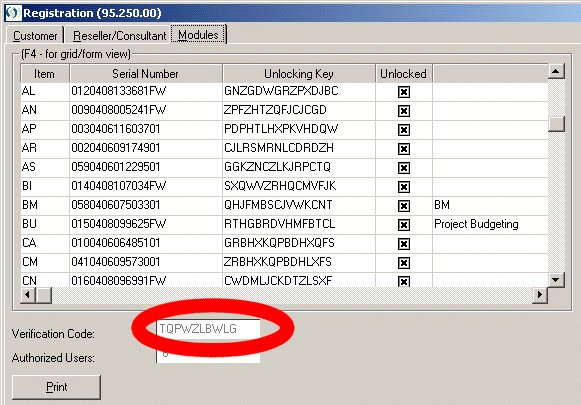The width and height of the screenshot is (581, 405).
Task: Click the horizontal scroll left arrow
Action: point(28,295)
